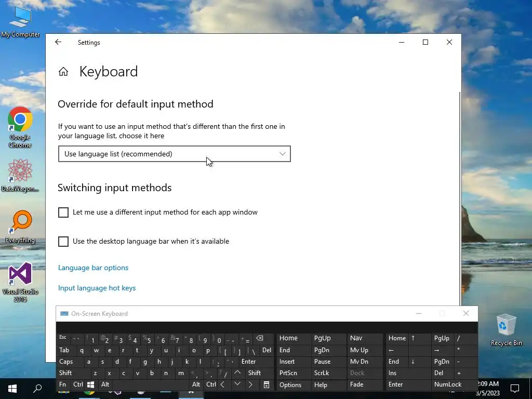Open My Computer desktop icon
The width and height of the screenshot is (532, 399).
(20, 21)
